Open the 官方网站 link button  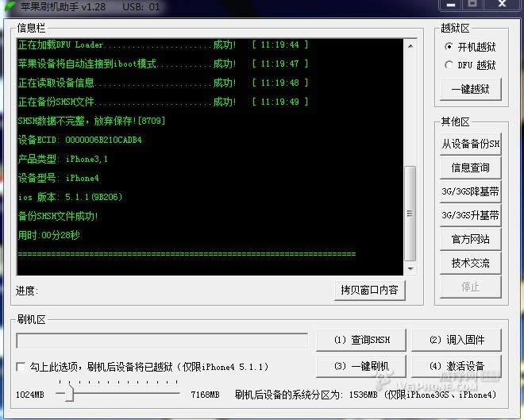471,239
